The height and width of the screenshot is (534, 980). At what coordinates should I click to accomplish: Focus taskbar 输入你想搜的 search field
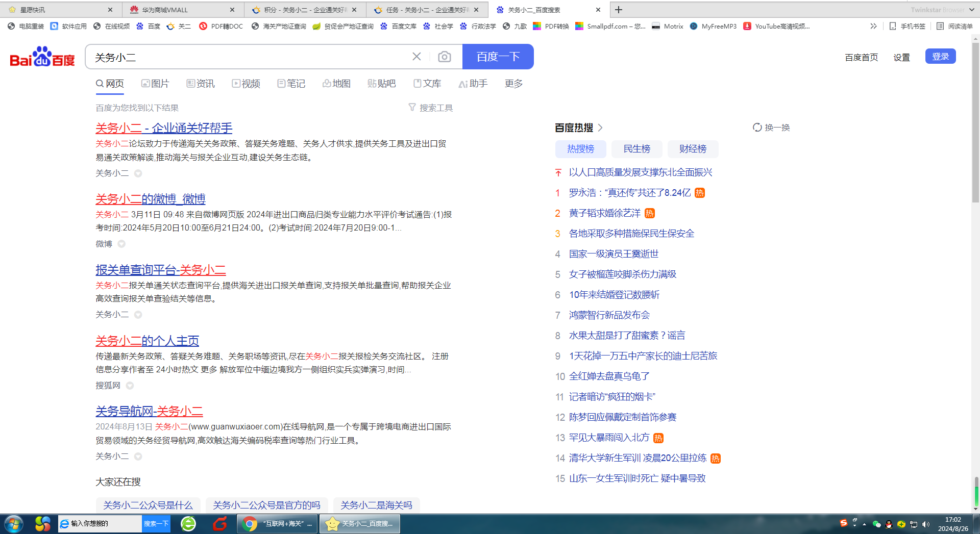100,524
